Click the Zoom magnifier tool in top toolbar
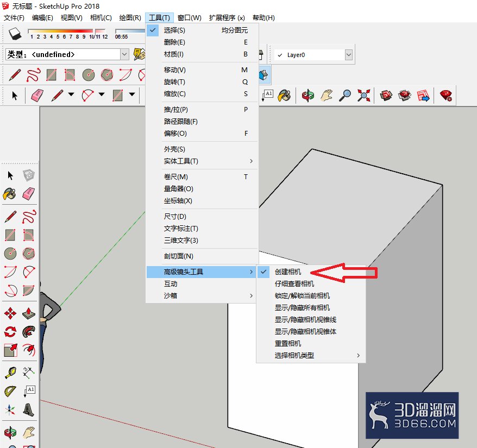The width and height of the screenshot is (477, 448). tap(345, 96)
